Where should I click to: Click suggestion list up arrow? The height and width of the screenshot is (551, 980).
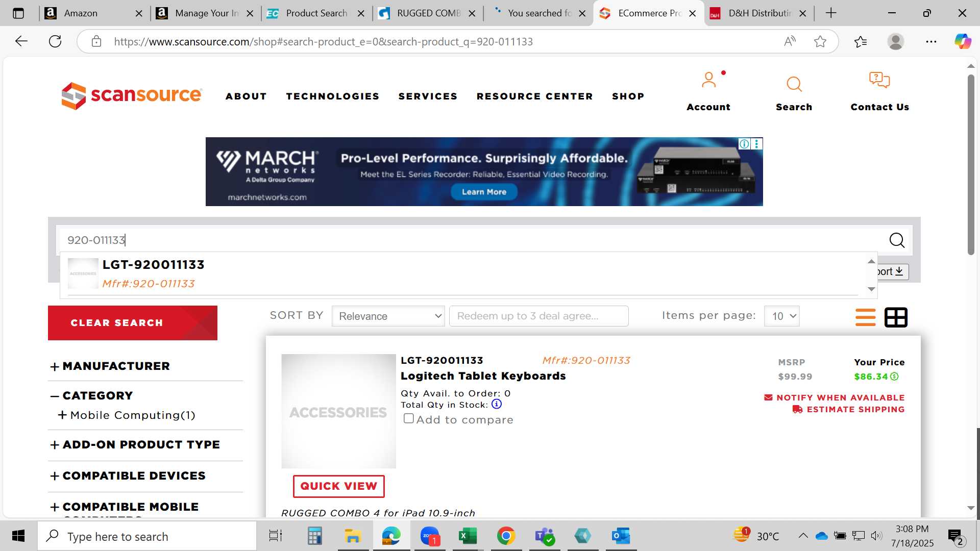(x=871, y=261)
